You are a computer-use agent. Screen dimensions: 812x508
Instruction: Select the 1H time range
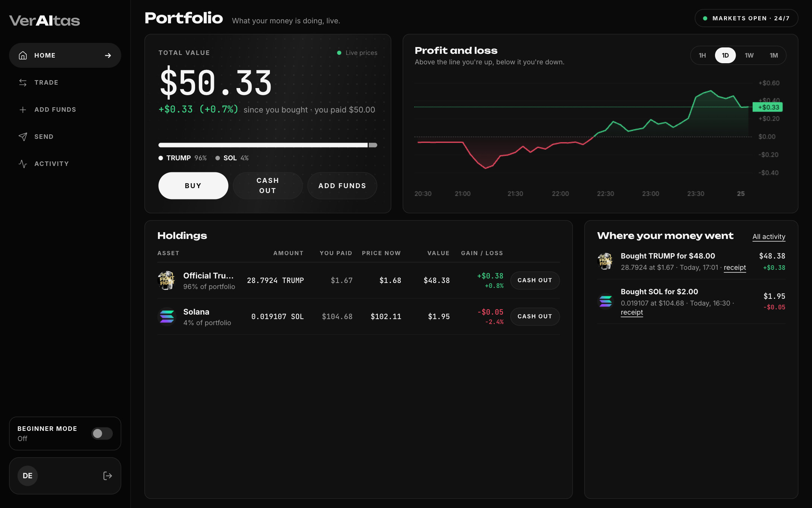pos(702,55)
